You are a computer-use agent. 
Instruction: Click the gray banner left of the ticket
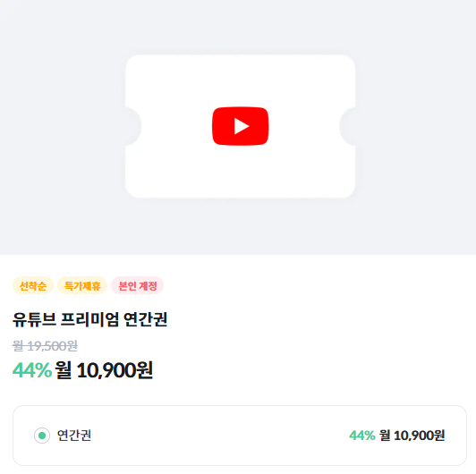(63, 126)
